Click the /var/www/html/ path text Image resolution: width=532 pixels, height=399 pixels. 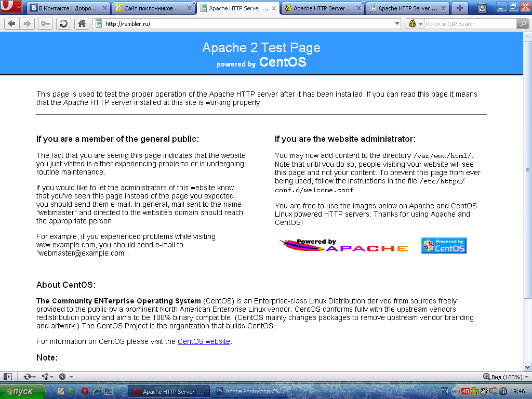(x=442, y=156)
